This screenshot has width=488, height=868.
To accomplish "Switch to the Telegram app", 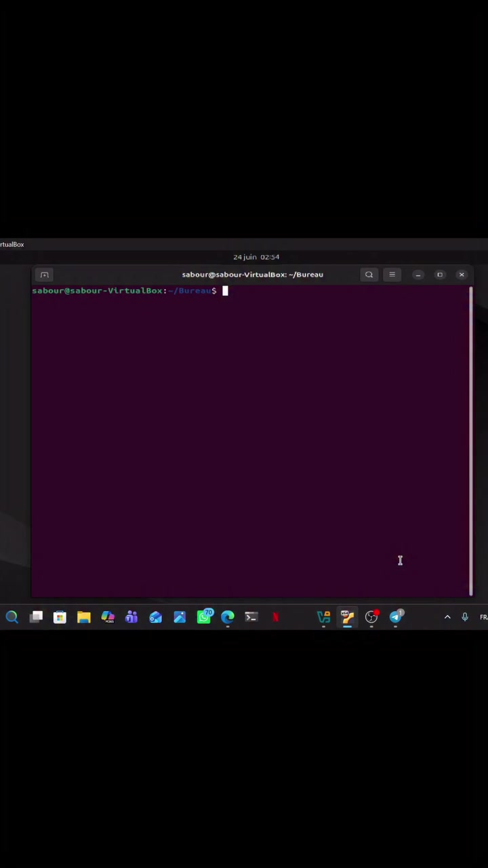I will (x=396, y=616).
